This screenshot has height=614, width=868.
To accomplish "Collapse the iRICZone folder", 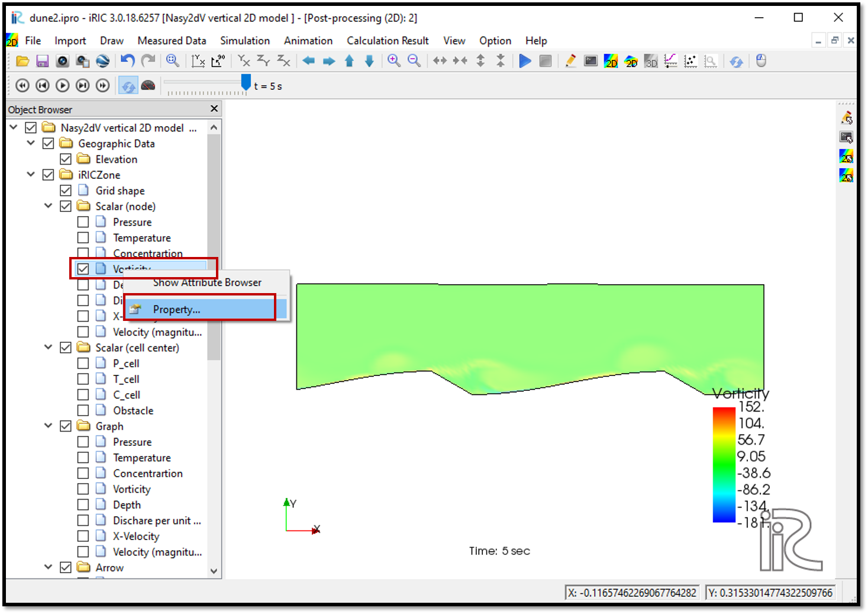I will coord(31,174).
